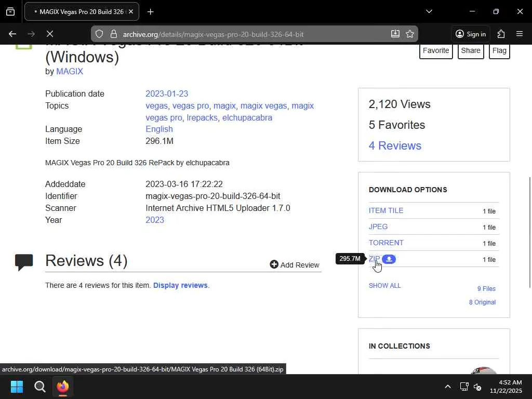Click the site security padlock icon
Image resolution: width=532 pixels, height=399 pixels.
click(x=114, y=34)
